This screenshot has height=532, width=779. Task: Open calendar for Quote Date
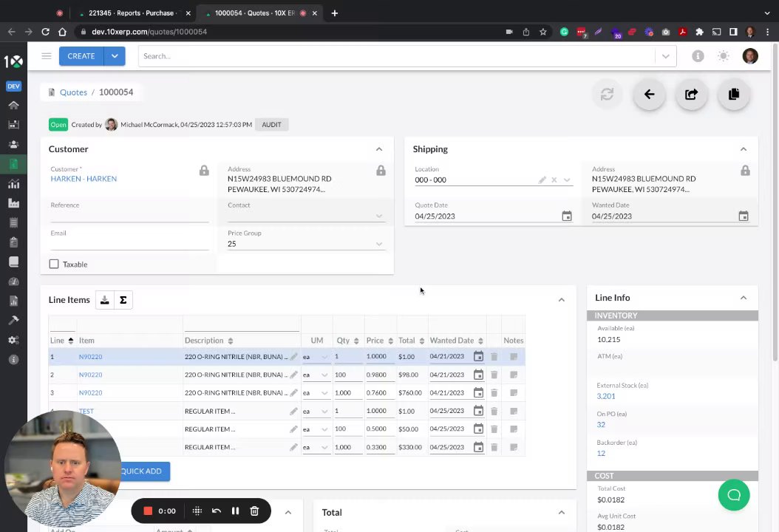point(566,216)
